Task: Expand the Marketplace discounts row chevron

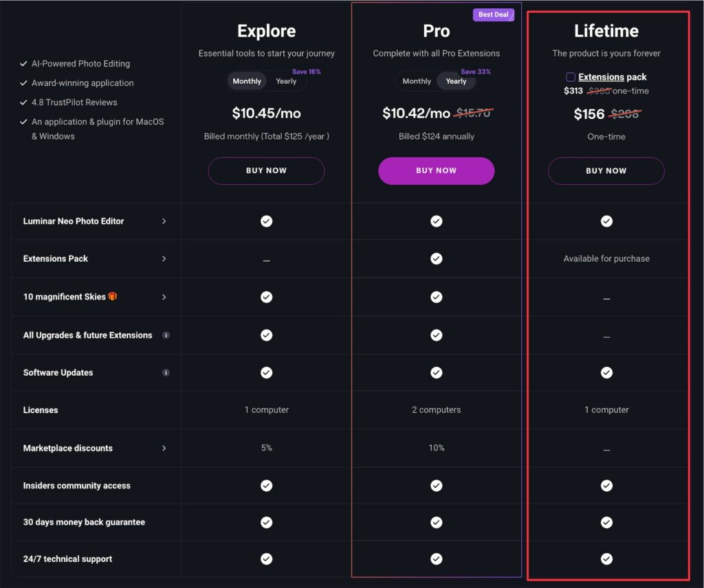Action: (164, 448)
